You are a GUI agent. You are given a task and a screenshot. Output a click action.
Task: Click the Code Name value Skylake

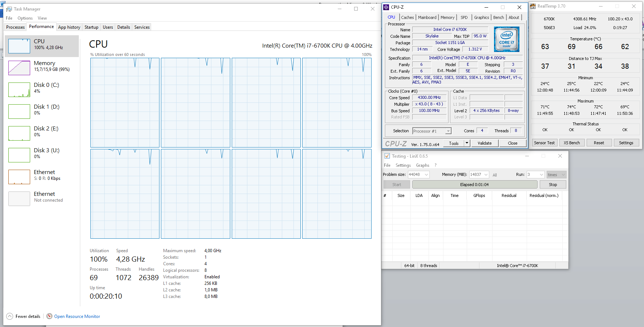(432, 36)
